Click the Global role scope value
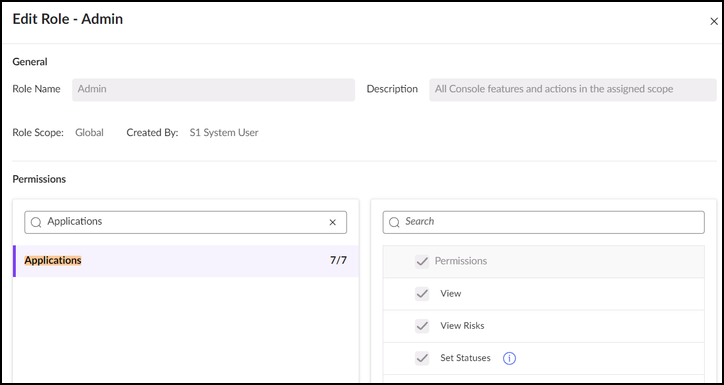This screenshot has height=385, width=724. (x=90, y=133)
